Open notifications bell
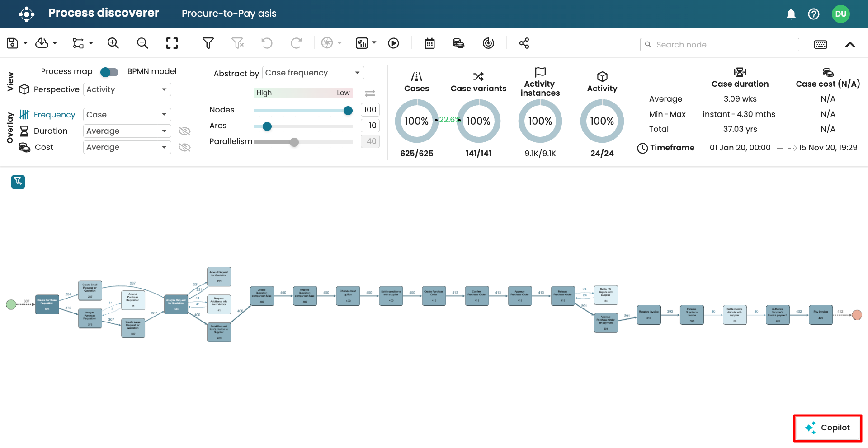This screenshot has width=868, height=448. pos(791,14)
